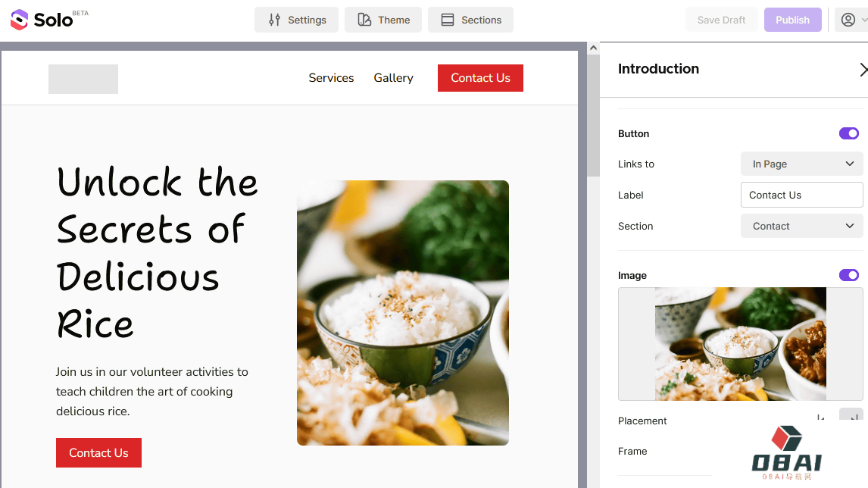The height and width of the screenshot is (488, 868).
Task: Select left image placement icon
Action: (x=821, y=418)
